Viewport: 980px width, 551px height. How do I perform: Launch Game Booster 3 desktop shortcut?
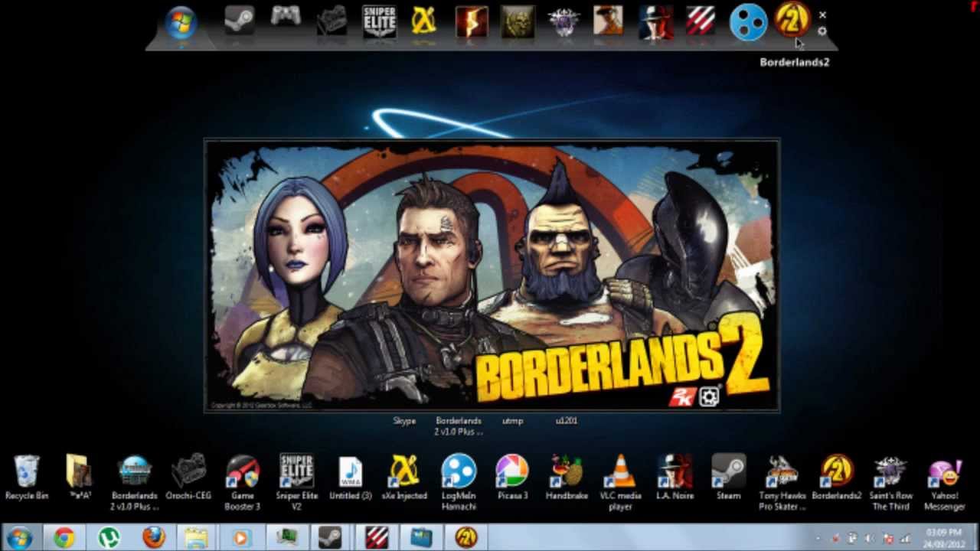[242, 482]
